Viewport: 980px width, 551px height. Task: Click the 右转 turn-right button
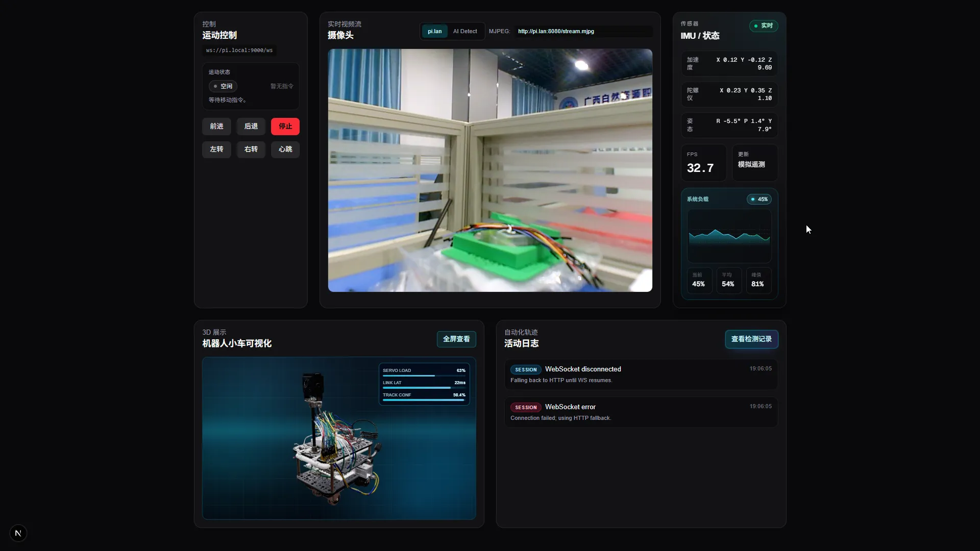pos(251,149)
